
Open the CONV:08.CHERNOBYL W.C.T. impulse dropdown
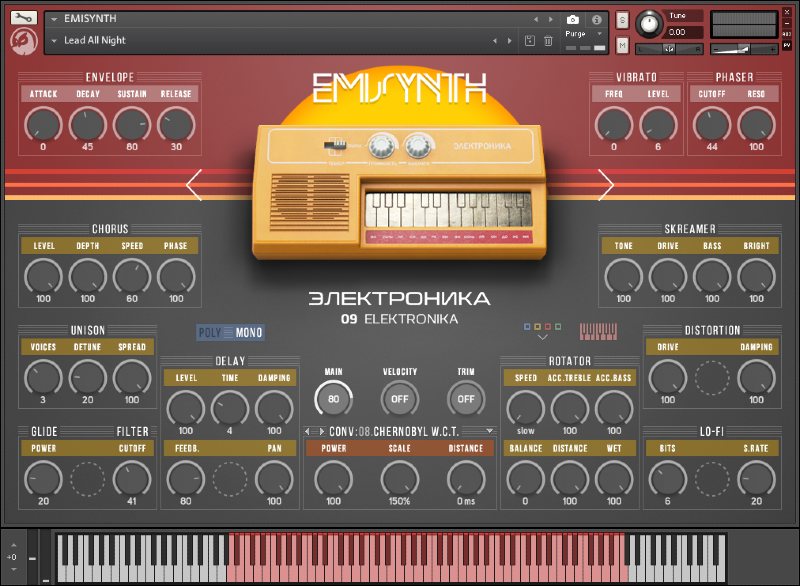click(400, 429)
